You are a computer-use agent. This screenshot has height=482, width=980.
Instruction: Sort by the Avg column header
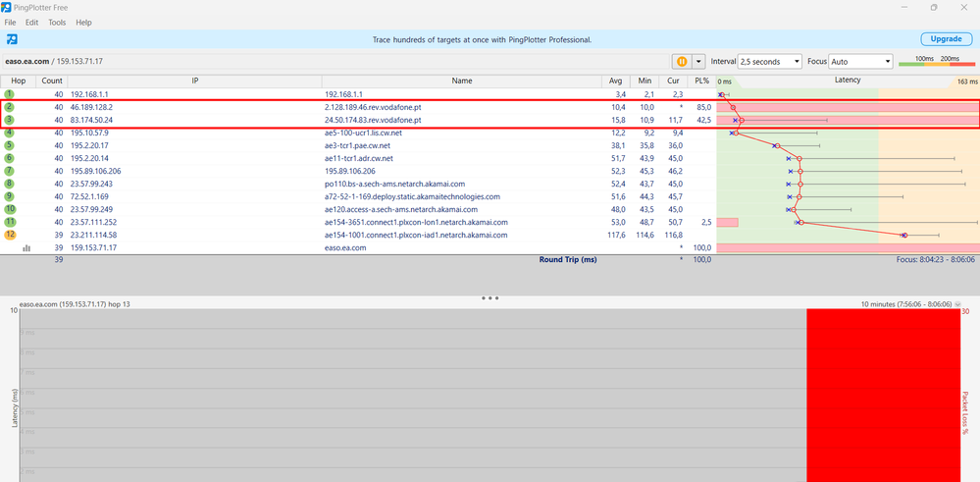(615, 80)
